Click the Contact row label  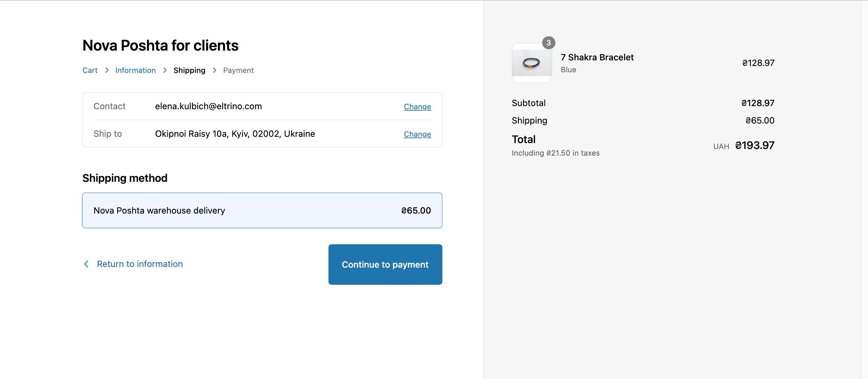pos(109,106)
